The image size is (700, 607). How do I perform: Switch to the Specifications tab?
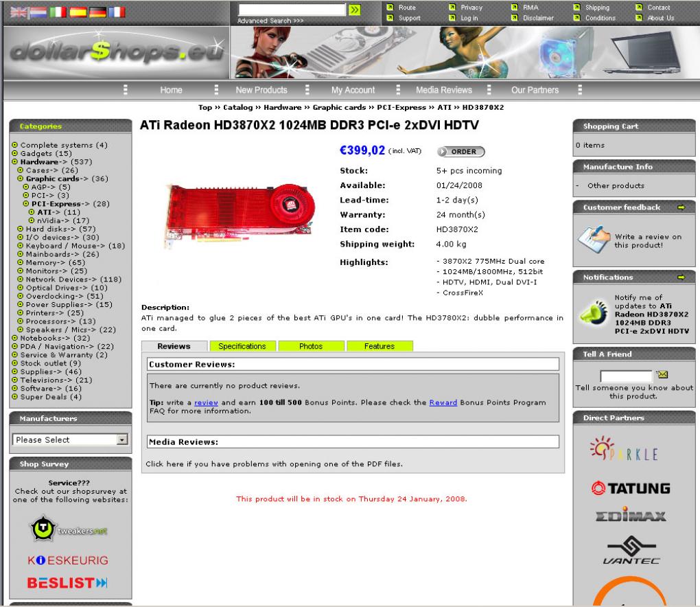click(242, 346)
